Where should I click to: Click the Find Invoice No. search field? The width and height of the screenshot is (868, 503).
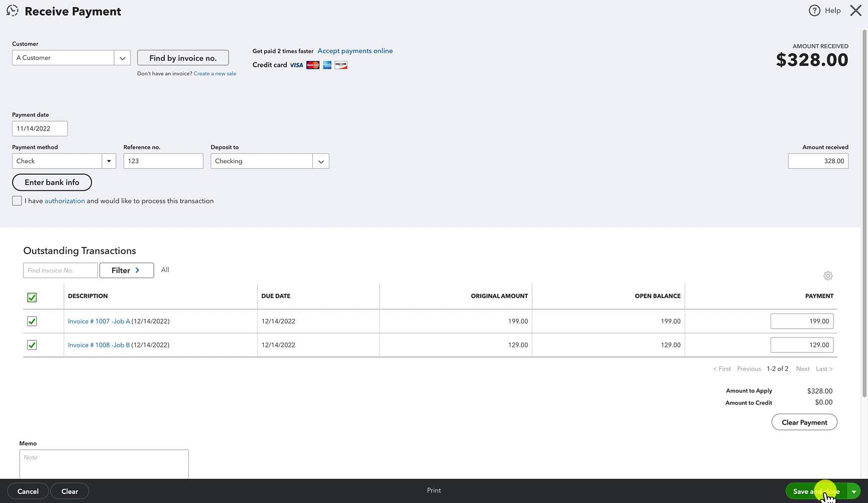(x=60, y=271)
